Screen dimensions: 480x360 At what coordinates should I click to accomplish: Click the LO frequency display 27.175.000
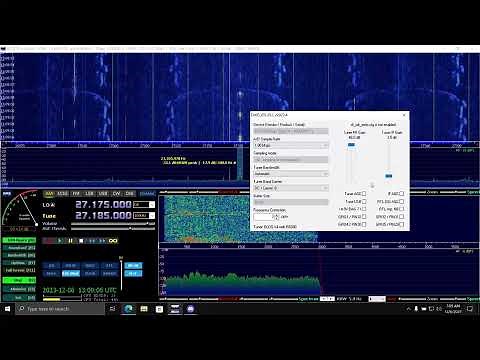103,204
